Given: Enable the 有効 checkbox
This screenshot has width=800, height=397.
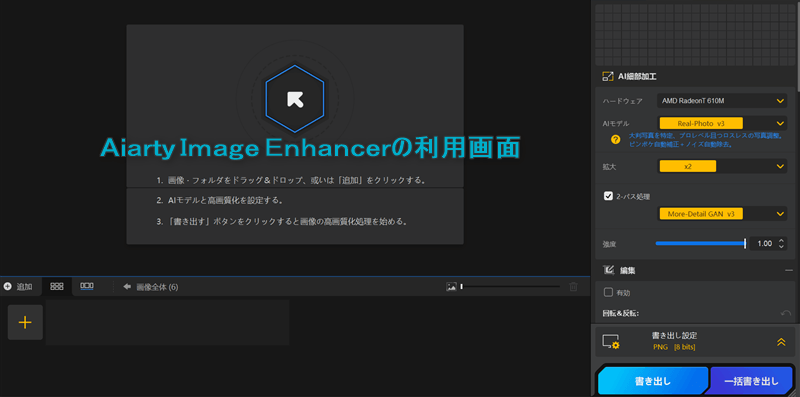Looking at the screenshot, I should coord(608,292).
